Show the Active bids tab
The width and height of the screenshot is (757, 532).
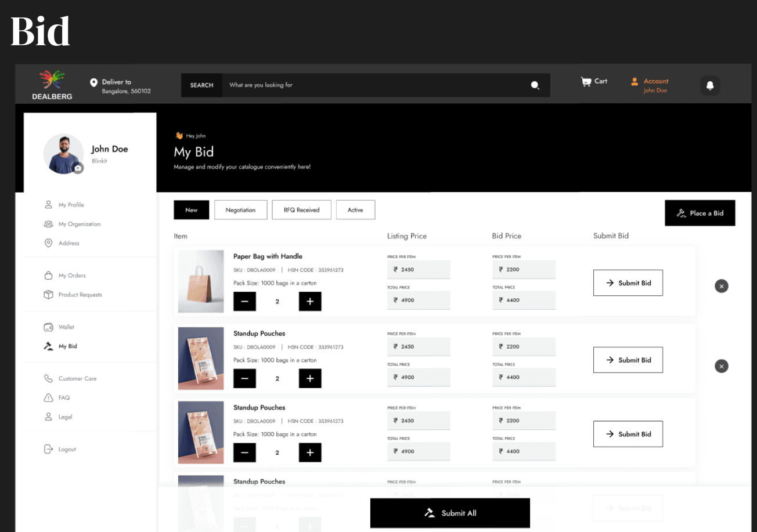pos(355,210)
